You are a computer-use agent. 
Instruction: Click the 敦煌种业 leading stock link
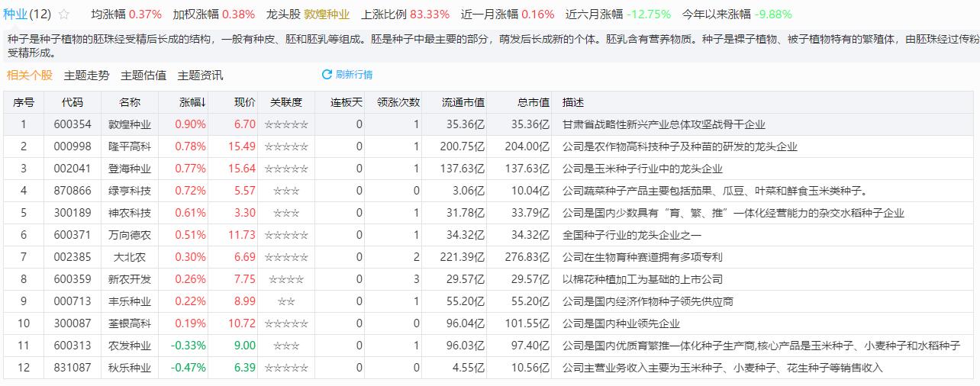point(327,14)
